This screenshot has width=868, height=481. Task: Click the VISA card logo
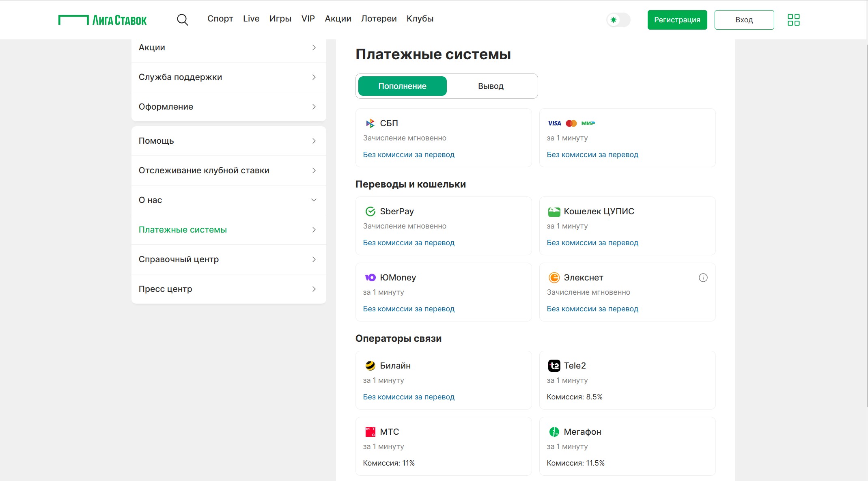[x=554, y=123]
